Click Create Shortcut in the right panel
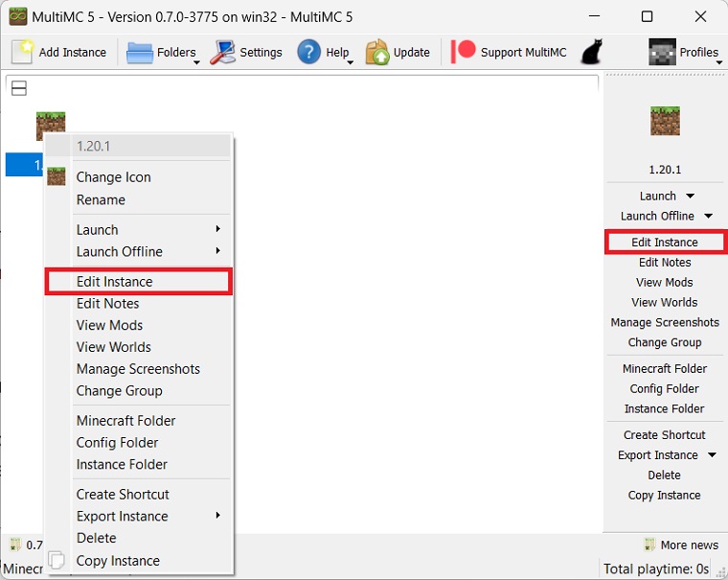The image size is (728, 580). 665,435
